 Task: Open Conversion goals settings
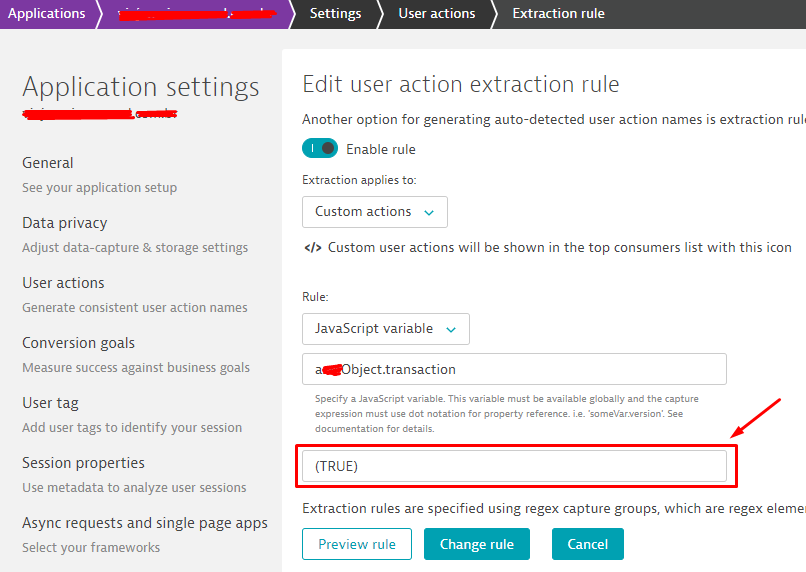coord(78,343)
